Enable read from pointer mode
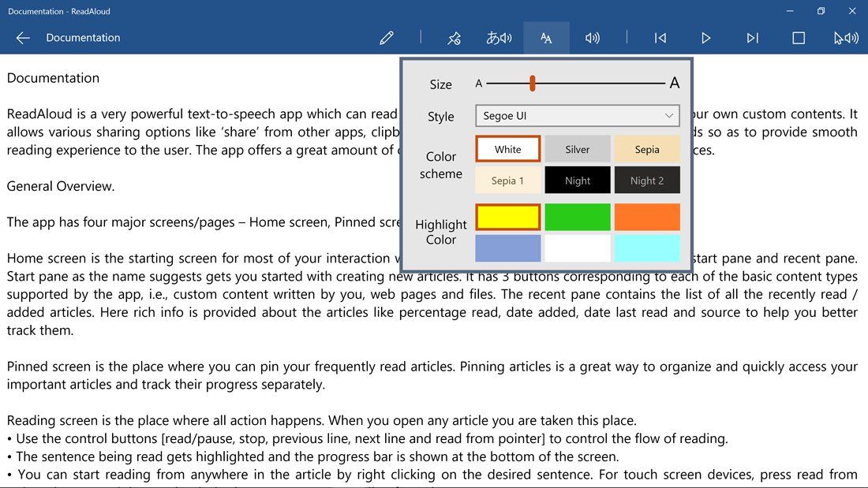This screenshot has height=488, width=868. pyautogui.click(x=844, y=37)
